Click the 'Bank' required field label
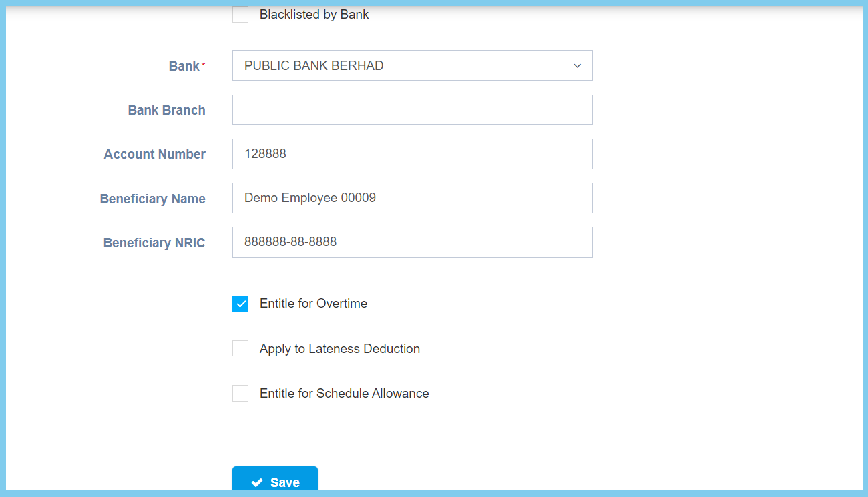This screenshot has width=868, height=497. 184,67
